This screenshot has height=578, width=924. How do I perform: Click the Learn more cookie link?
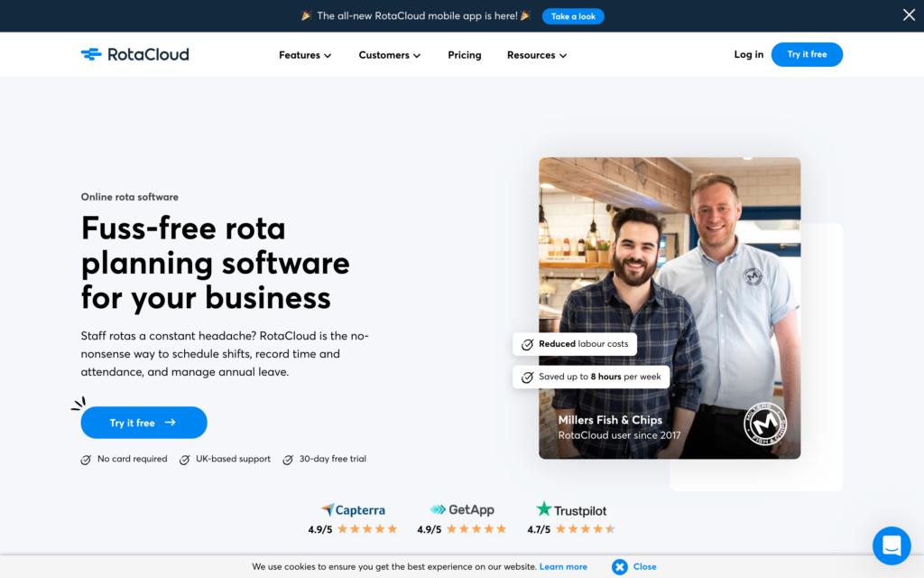pos(563,567)
